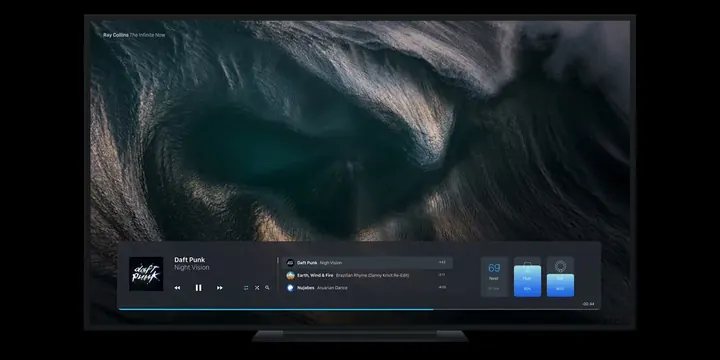Click Ray Collins The Infinite Now caption
Image resolution: width=720 pixels, height=360 pixels.
point(134,35)
